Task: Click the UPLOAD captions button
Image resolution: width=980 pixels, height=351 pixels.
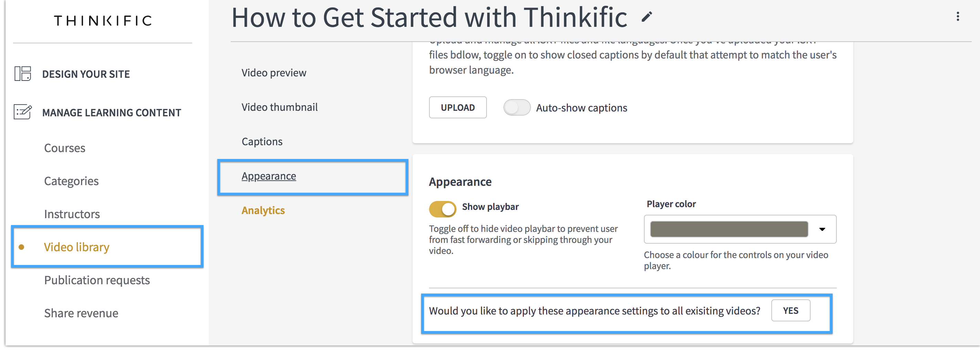Action: pyautogui.click(x=458, y=108)
